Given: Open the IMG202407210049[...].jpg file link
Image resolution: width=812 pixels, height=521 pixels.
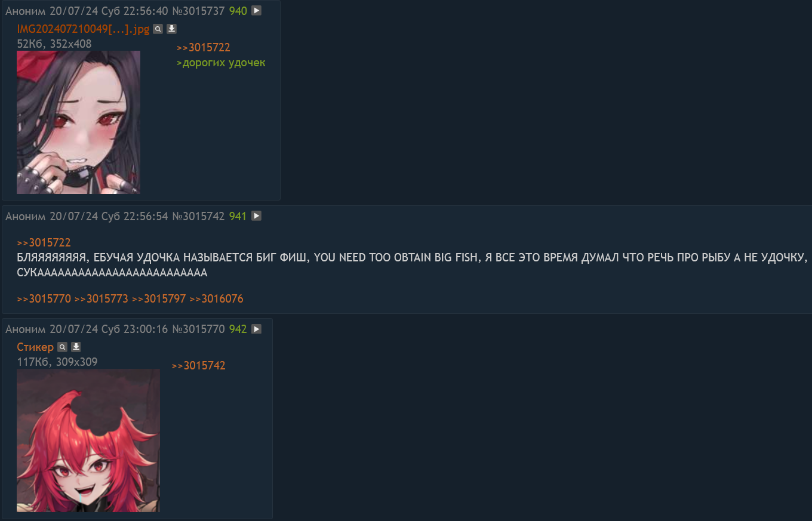Looking at the screenshot, I should pyautogui.click(x=83, y=29).
